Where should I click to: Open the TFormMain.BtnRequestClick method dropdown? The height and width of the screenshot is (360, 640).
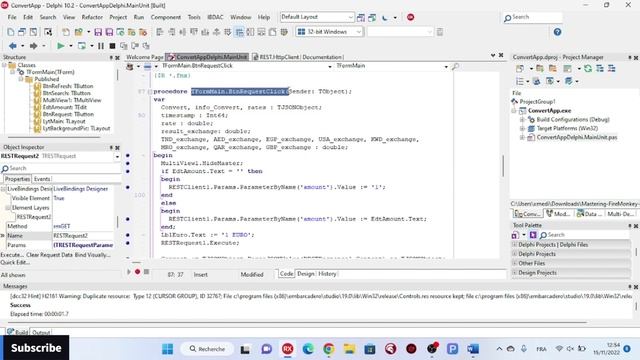pos(329,66)
